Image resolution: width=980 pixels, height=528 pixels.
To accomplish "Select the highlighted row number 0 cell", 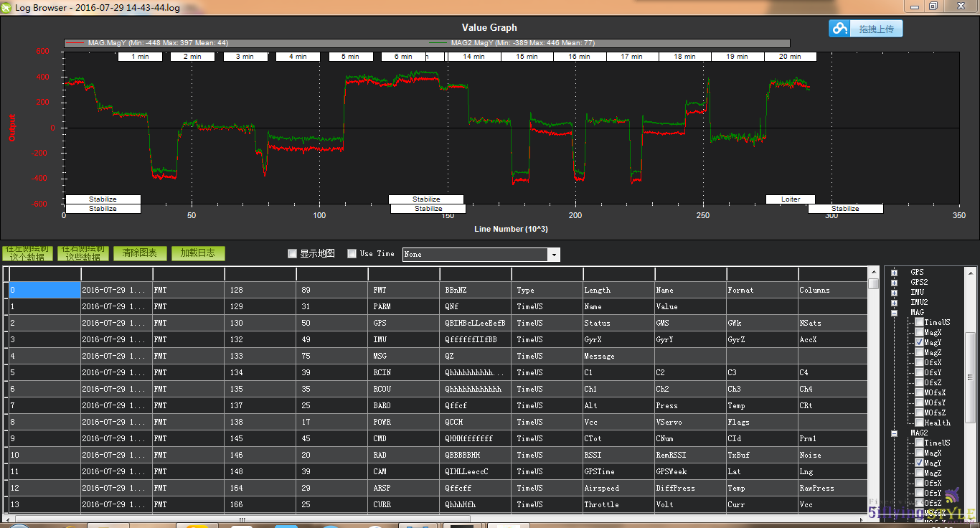I will click(x=44, y=290).
